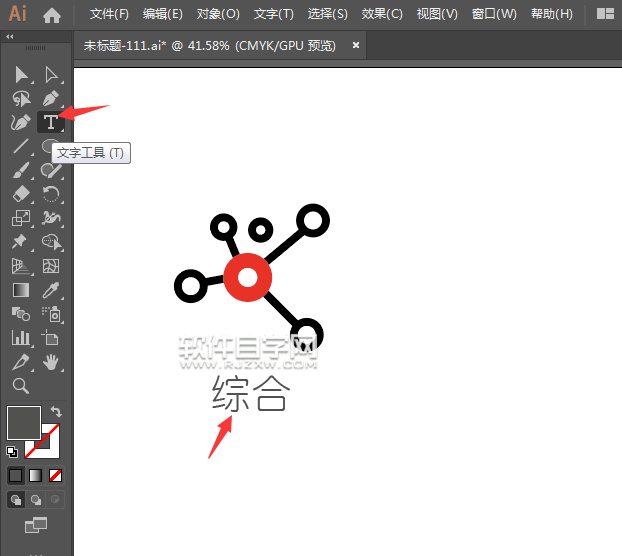This screenshot has width=622, height=556.
Task: Click the red center ring of the logo
Action: [x=248, y=277]
